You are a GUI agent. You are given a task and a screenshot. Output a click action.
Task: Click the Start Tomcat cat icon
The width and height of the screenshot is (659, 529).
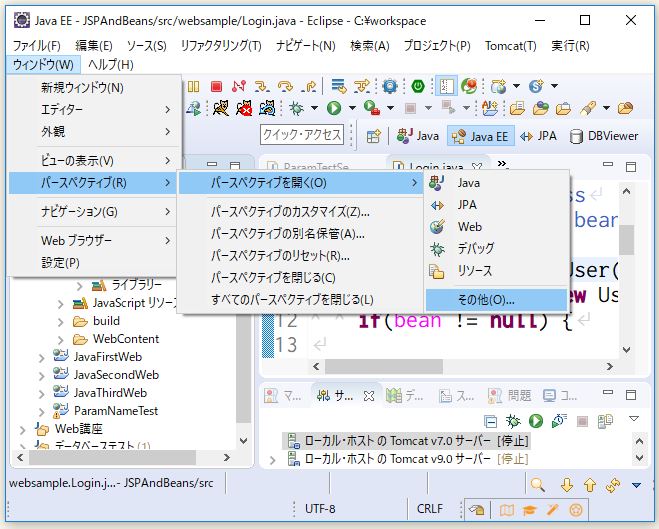[x=221, y=108]
